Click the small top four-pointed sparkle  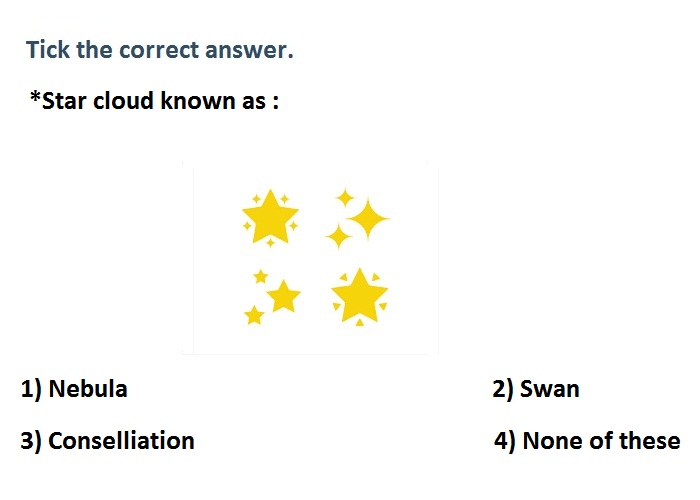tap(345, 198)
